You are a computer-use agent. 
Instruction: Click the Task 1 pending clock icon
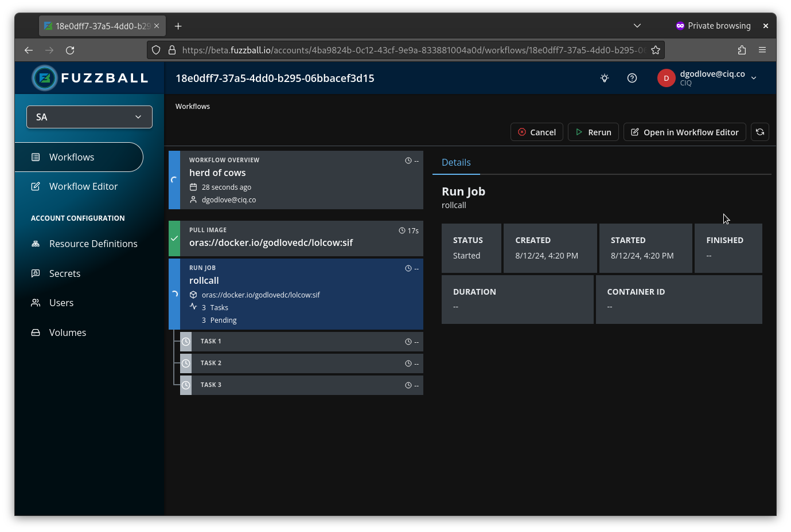(186, 342)
